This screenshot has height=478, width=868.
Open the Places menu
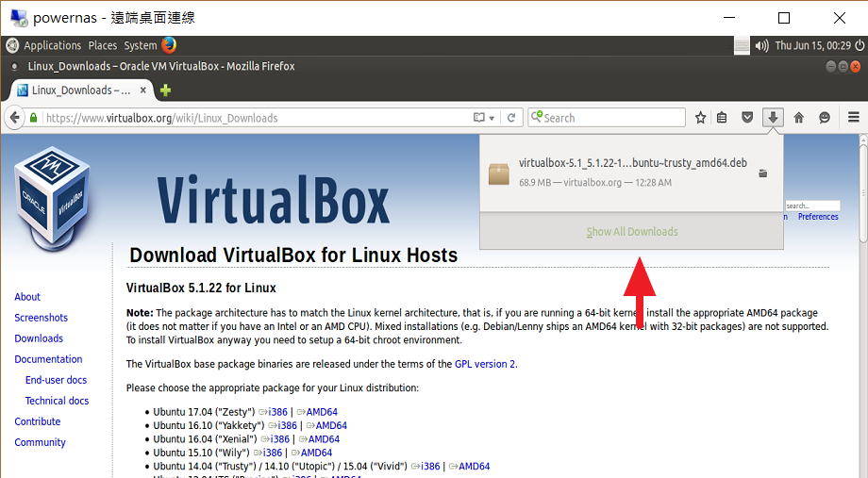tap(103, 45)
